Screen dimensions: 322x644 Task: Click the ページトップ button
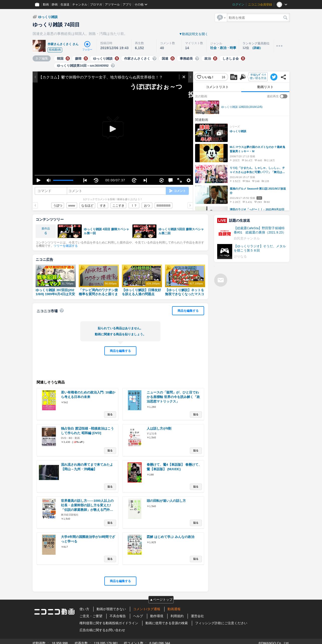tap(161, 600)
